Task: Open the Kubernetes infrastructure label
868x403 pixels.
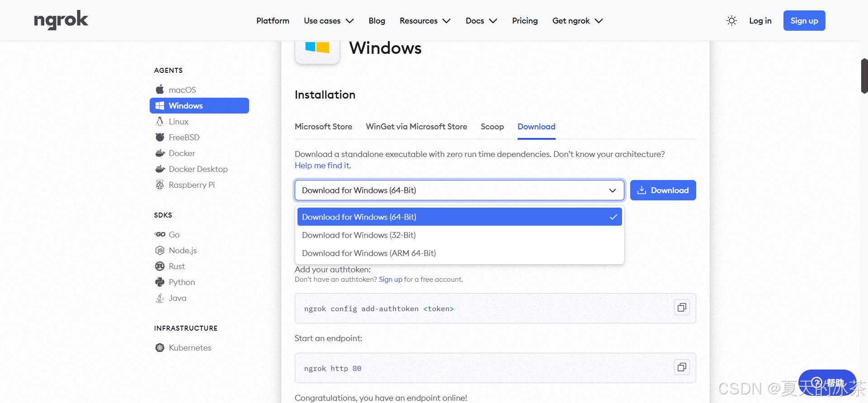Action: pos(190,347)
